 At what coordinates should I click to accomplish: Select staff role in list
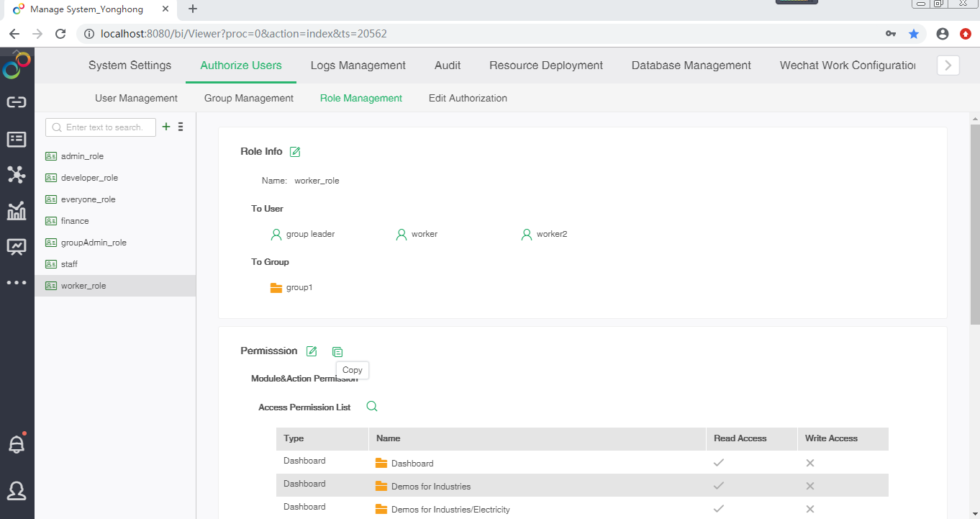click(x=115, y=264)
